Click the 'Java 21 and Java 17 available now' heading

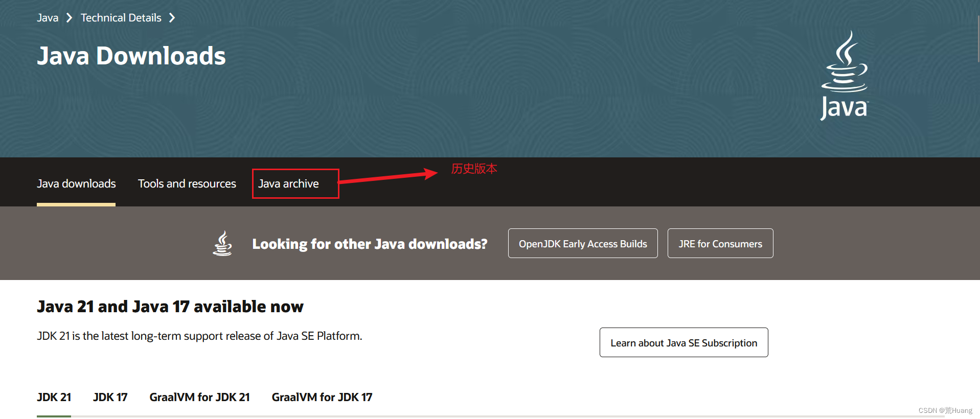point(170,307)
